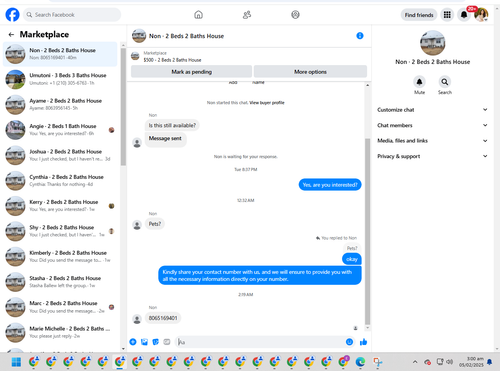Open the Non - 2 Beds 2 Baths conversation
500x371 pixels.
(x=60, y=54)
